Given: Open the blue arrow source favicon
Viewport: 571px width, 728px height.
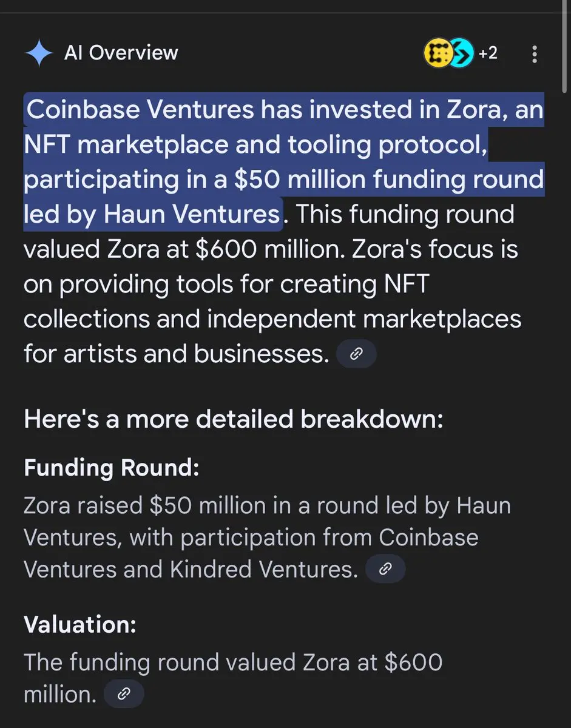Looking at the screenshot, I should pos(462,54).
